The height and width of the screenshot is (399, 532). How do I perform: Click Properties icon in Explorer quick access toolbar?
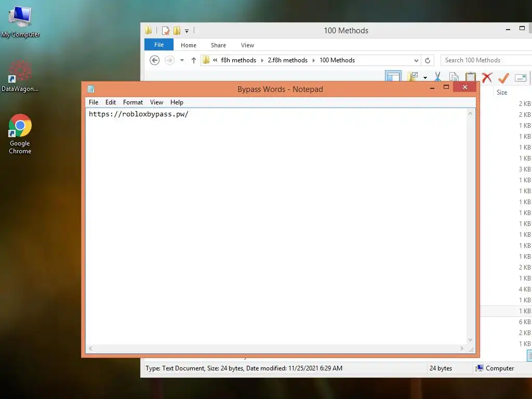point(166,31)
